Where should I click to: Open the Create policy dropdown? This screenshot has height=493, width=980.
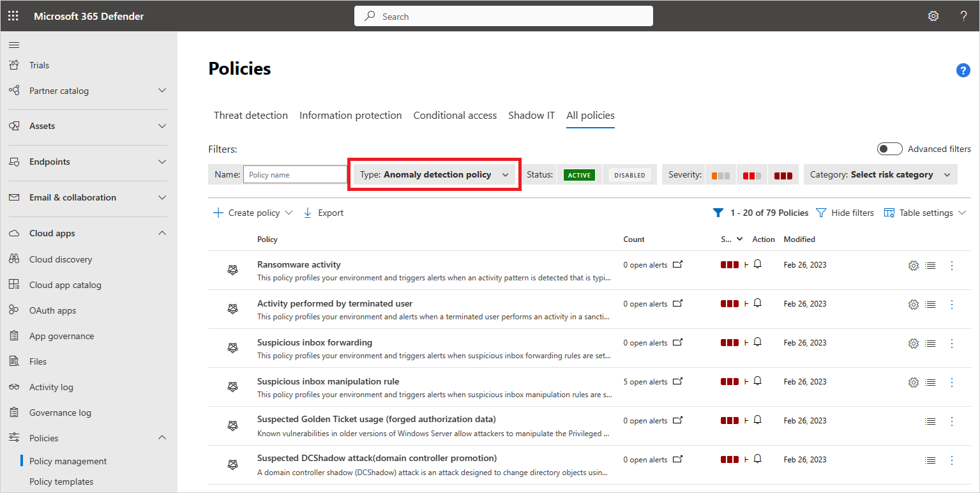253,213
